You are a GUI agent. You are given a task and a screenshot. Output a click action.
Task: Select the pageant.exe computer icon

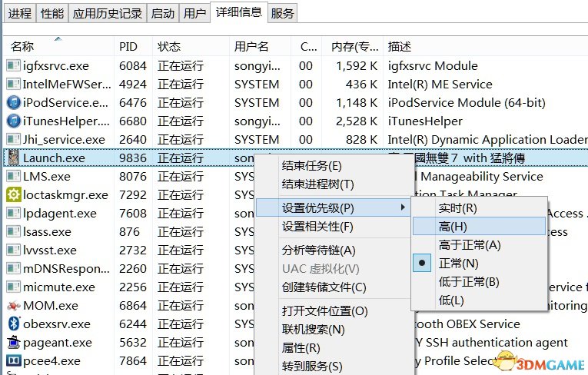click(13, 342)
